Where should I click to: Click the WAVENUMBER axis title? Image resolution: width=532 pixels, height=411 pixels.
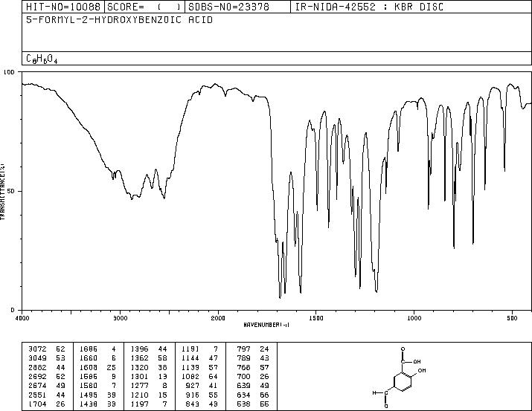(266, 325)
